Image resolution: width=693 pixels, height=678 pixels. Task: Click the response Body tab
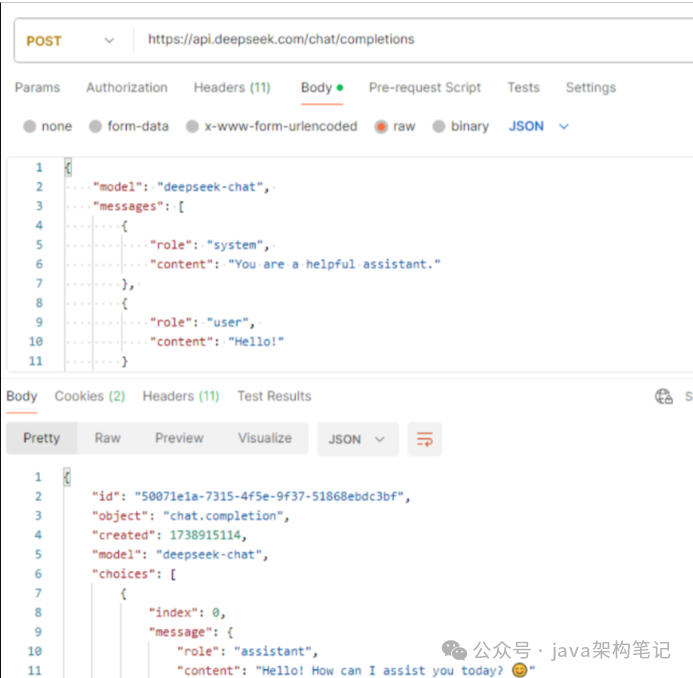click(x=22, y=396)
